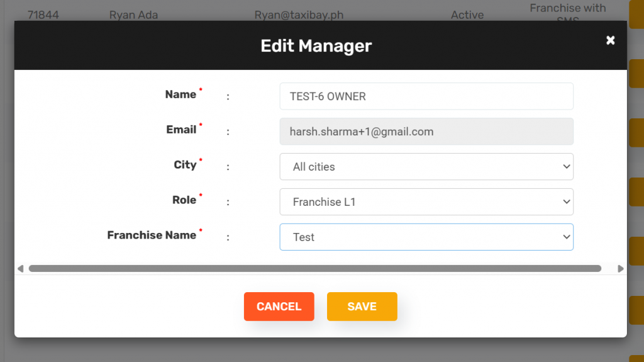The height and width of the screenshot is (362, 644).
Task: Close the Edit Manager dialog with X
Action: coord(610,40)
